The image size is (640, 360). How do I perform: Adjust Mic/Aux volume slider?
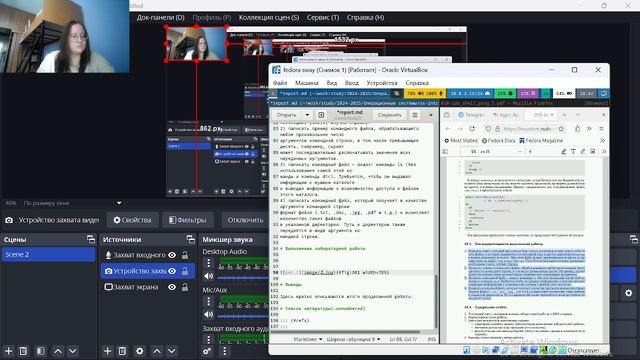[x=242, y=316]
